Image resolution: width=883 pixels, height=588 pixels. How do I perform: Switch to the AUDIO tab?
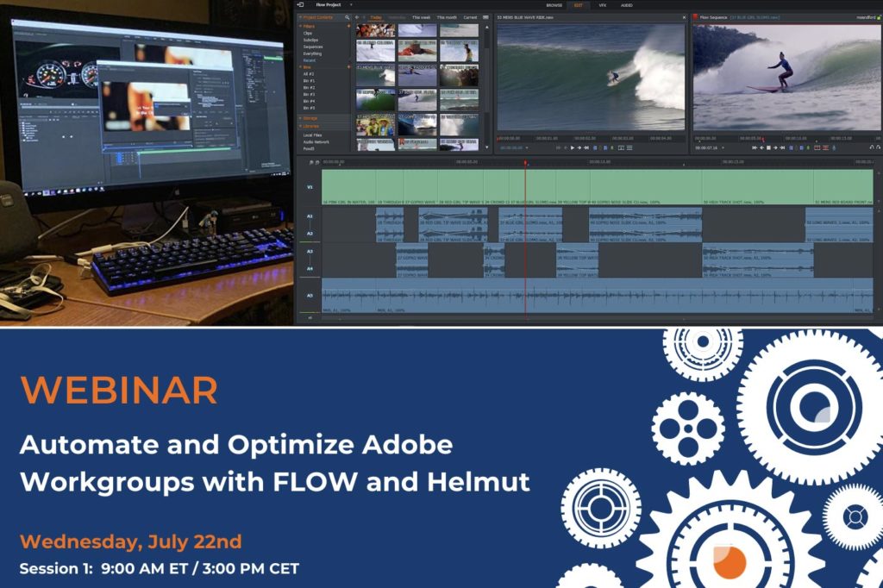pos(626,5)
